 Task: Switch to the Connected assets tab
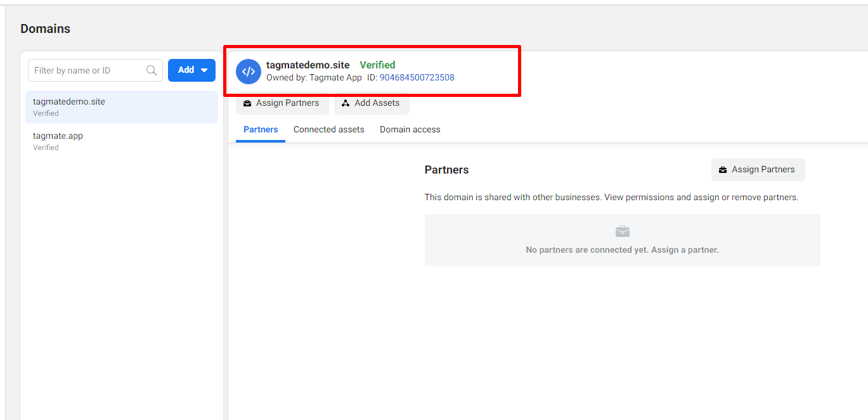pyautogui.click(x=328, y=129)
